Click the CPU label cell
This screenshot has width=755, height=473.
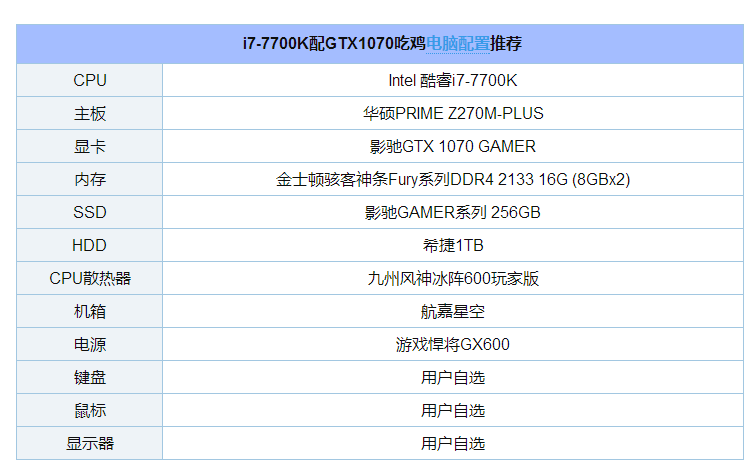click(x=90, y=80)
